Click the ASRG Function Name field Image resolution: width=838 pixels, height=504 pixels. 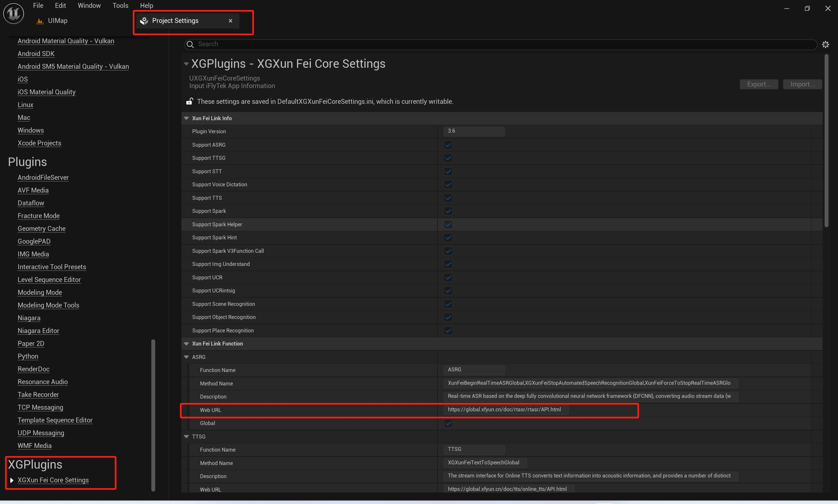pos(474,370)
